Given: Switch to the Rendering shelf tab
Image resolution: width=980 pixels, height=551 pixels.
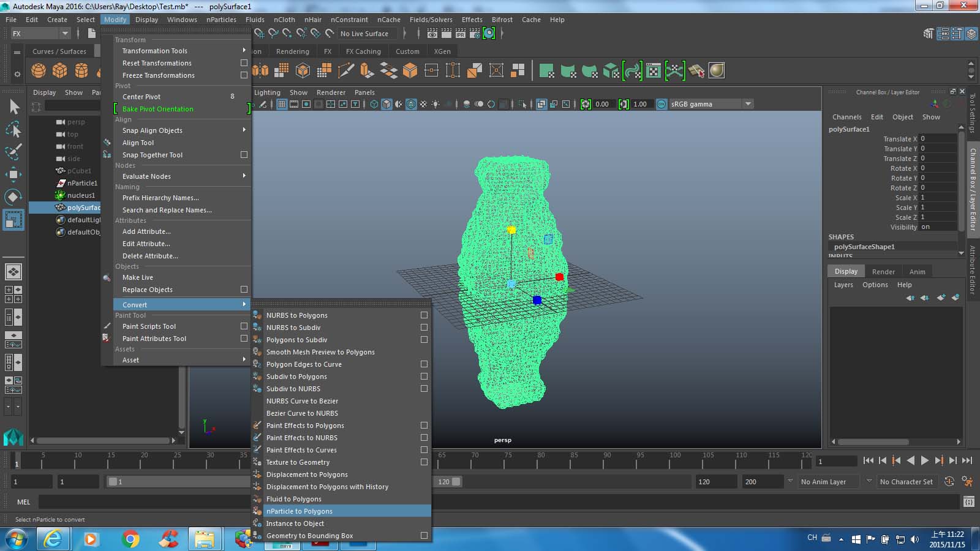Looking at the screenshot, I should click(x=293, y=51).
